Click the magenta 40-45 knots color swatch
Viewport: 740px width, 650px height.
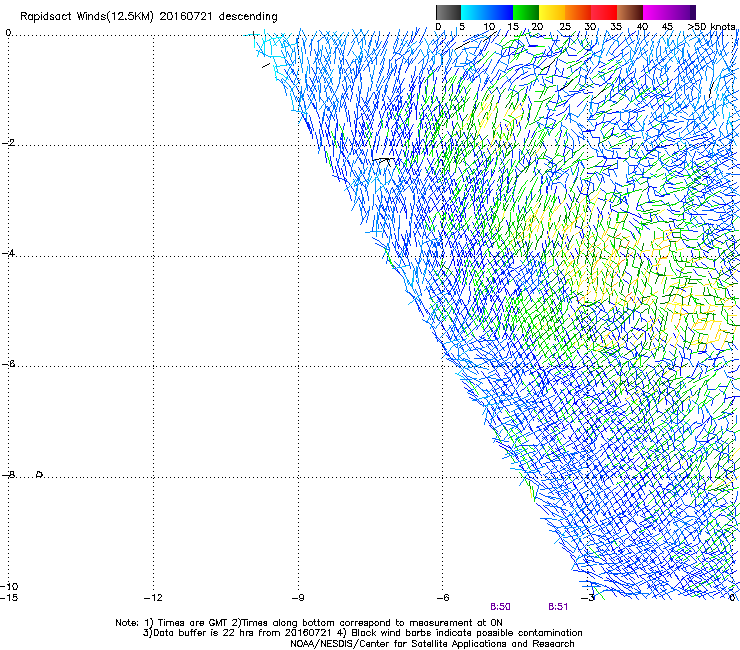point(655,12)
